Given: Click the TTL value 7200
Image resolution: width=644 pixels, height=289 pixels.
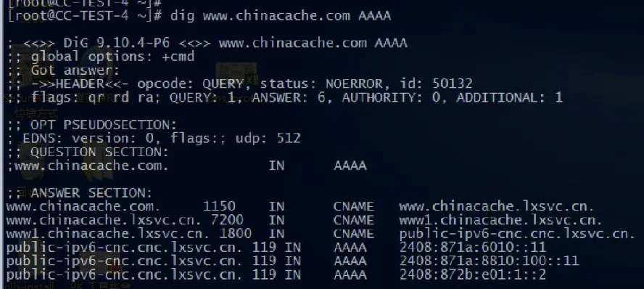Looking at the screenshot, I should 227,220.
